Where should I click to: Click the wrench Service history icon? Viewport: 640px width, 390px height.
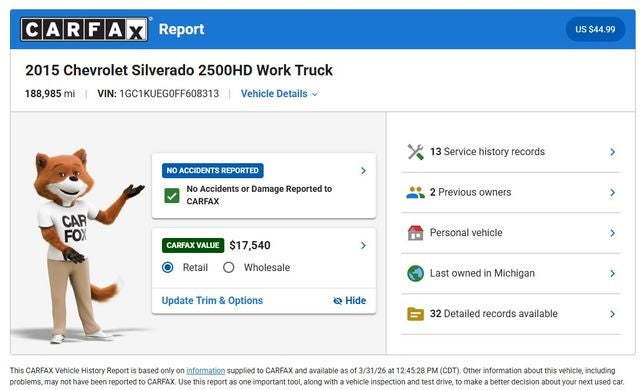click(416, 152)
